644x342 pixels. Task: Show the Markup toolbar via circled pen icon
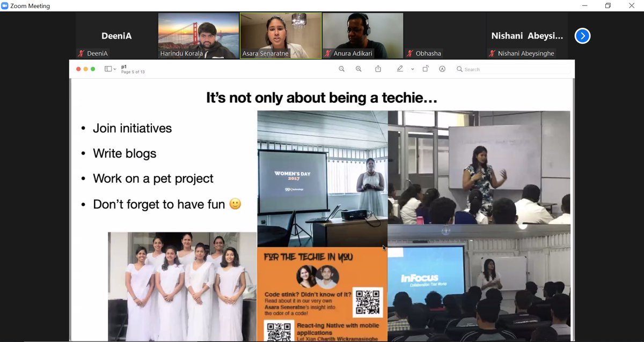click(x=442, y=69)
